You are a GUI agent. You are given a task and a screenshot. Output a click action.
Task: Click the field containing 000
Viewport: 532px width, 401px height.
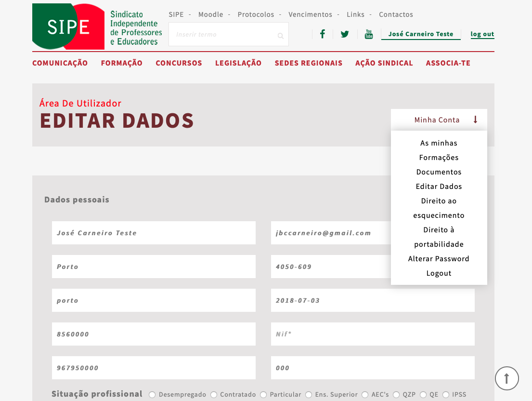click(373, 368)
